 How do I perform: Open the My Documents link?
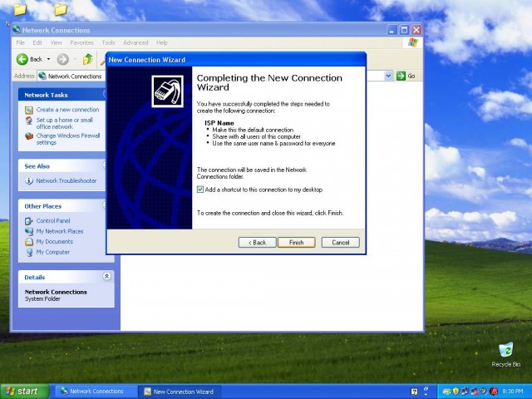tap(54, 242)
